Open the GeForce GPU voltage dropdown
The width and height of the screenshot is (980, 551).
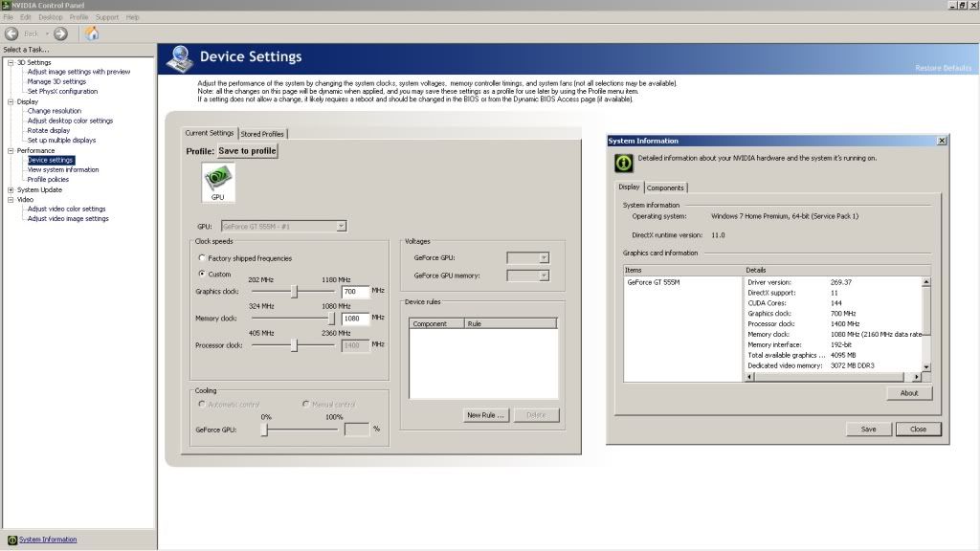(544, 257)
